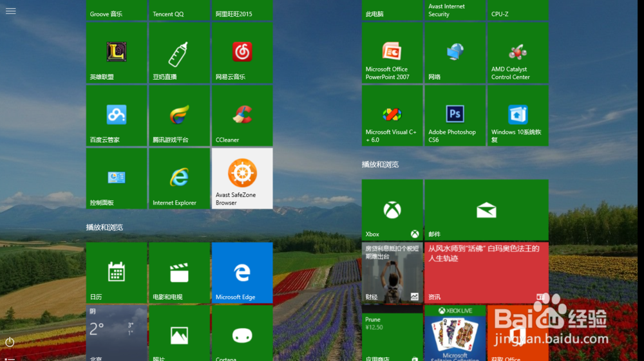Launch the Cortana tile
This screenshot has width=644, height=361.
point(242,333)
